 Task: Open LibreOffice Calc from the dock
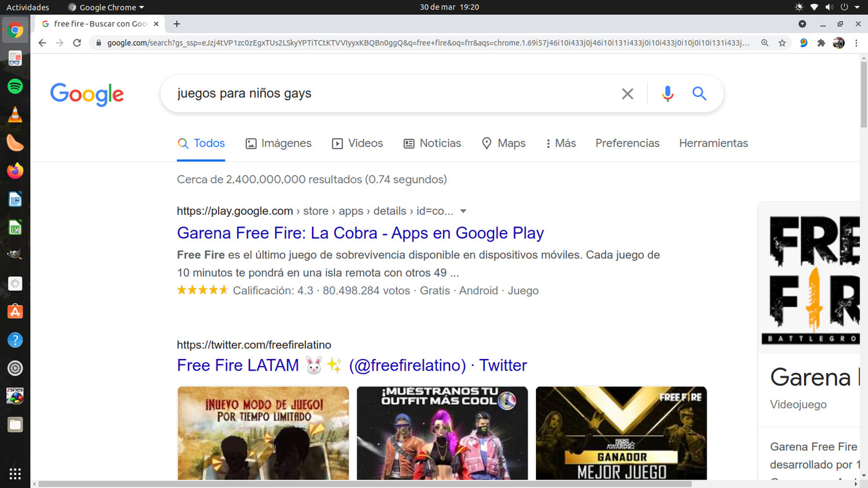click(15, 227)
